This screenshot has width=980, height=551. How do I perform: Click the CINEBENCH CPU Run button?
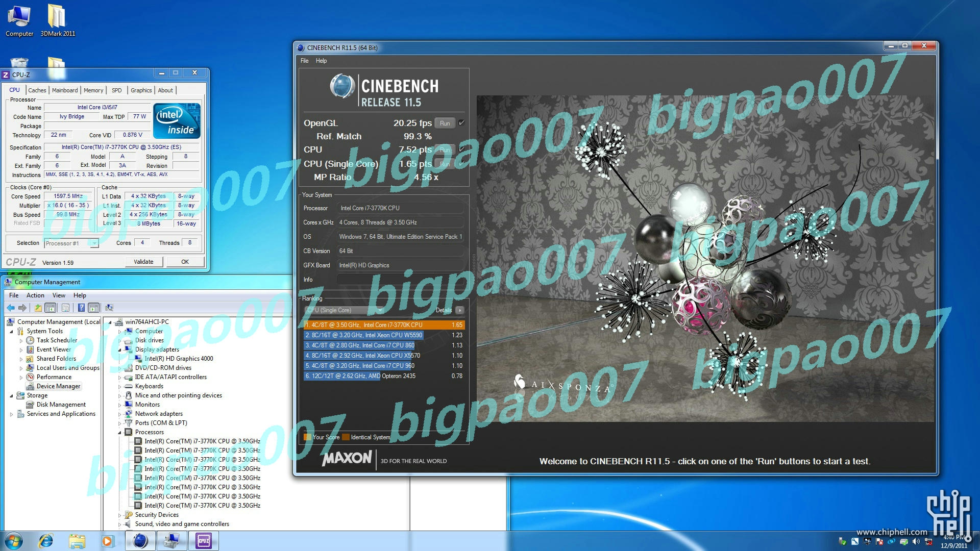pos(444,149)
